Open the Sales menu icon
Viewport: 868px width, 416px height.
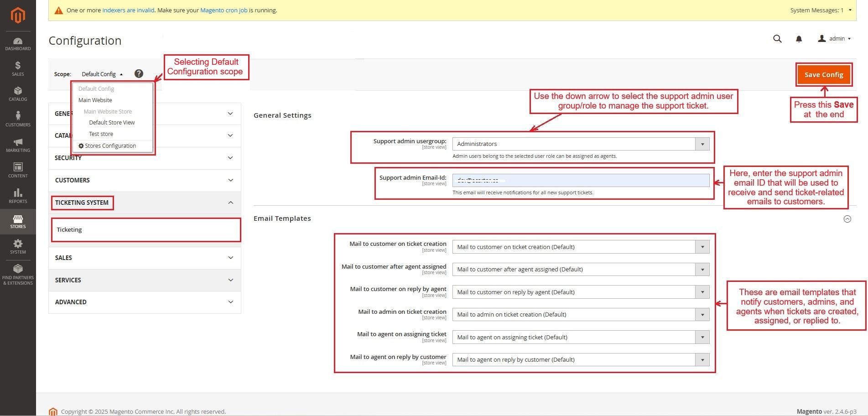point(18,68)
